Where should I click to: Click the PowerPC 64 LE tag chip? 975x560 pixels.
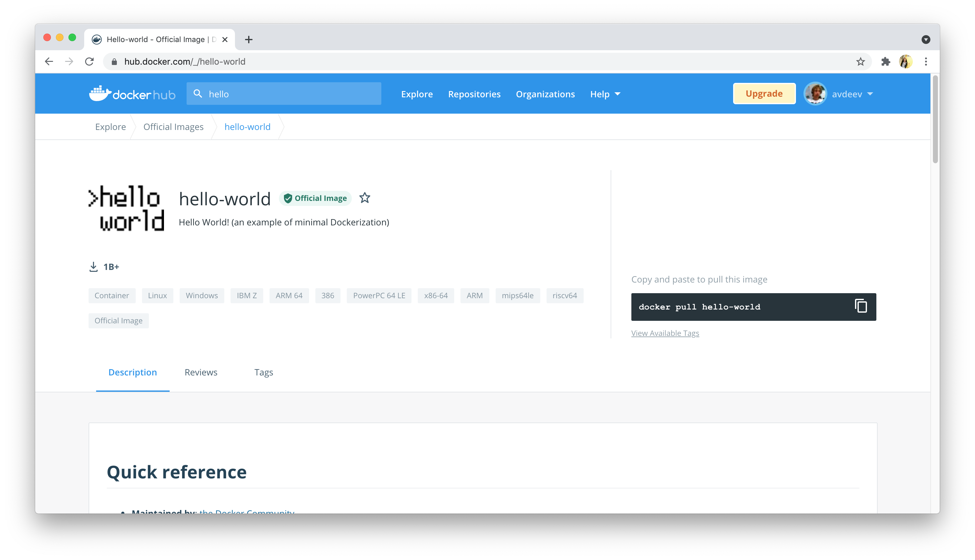click(x=379, y=295)
